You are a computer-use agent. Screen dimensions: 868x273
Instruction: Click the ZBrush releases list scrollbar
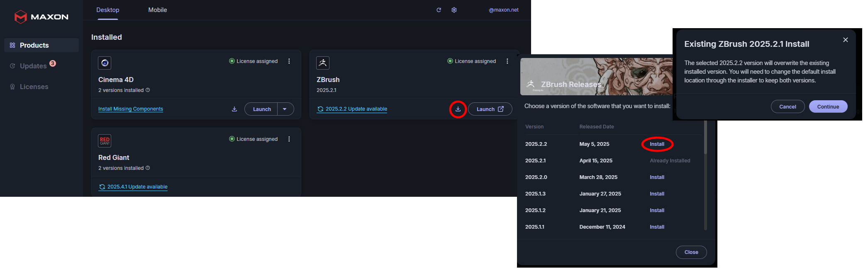[705, 174]
